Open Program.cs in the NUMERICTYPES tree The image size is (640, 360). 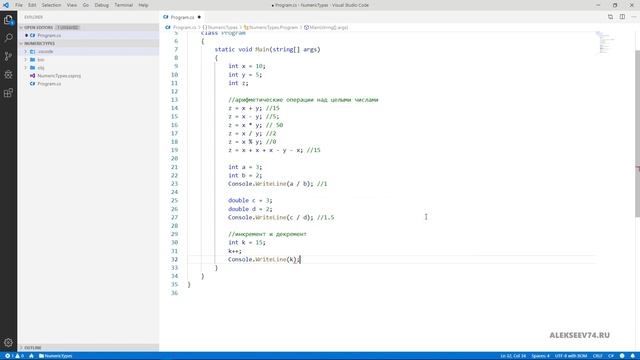click(49, 84)
